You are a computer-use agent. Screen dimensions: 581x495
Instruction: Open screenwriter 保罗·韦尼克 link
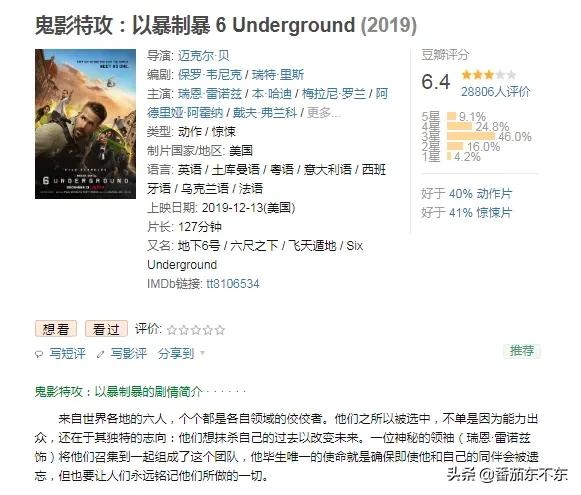(210, 74)
